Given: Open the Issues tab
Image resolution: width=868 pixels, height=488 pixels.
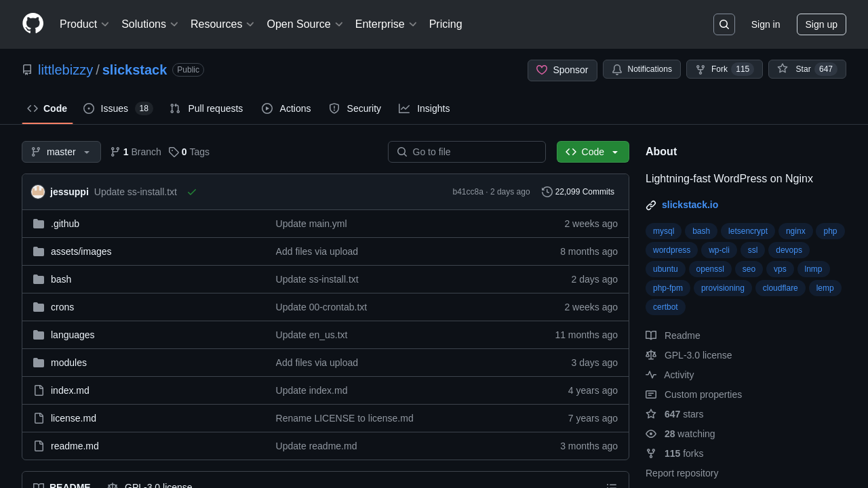Looking at the screenshot, I should (x=117, y=108).
